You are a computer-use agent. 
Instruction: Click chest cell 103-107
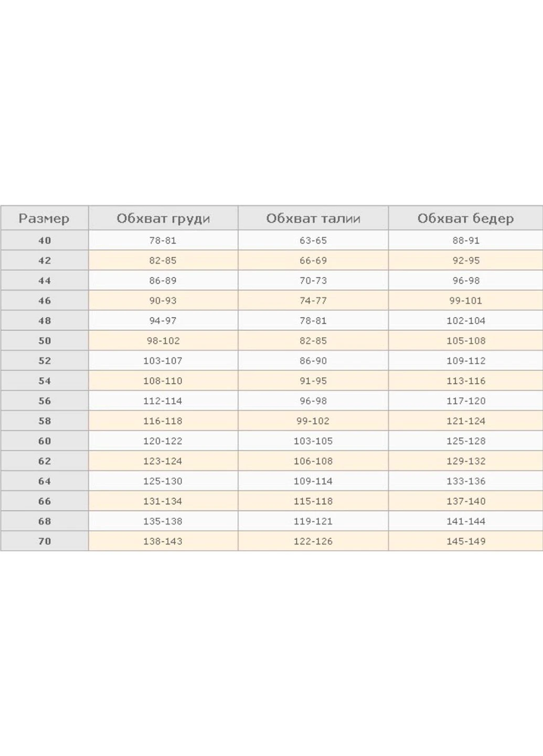163,361
